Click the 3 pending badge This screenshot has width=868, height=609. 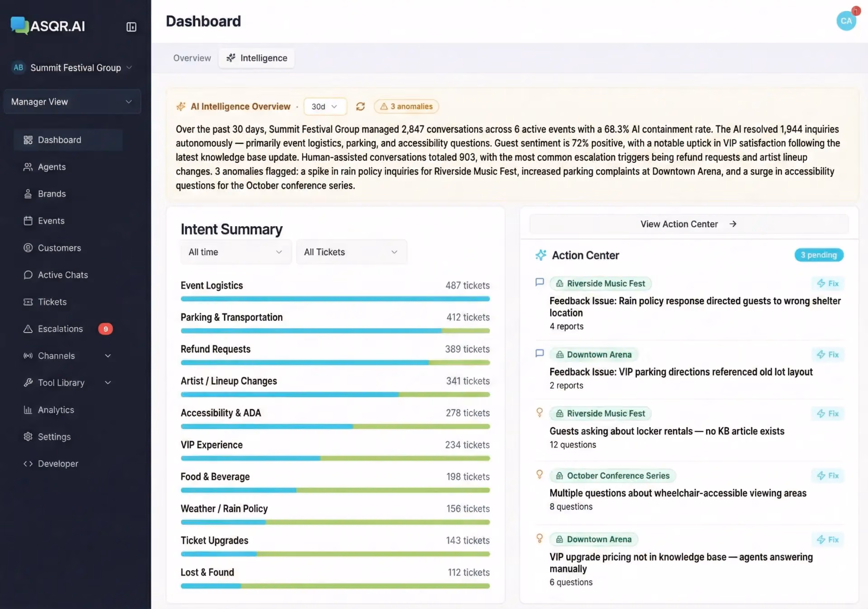[x=819, y=255]
